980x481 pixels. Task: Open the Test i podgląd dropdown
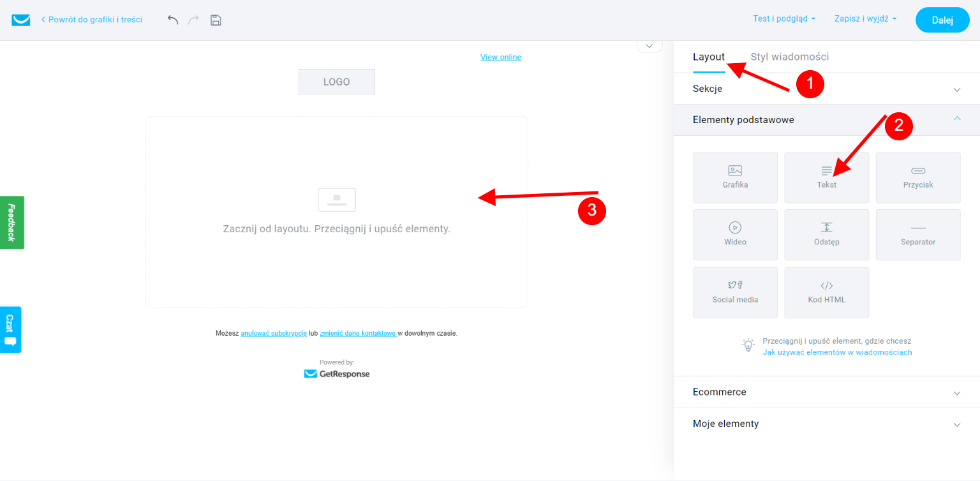(783, 19)
